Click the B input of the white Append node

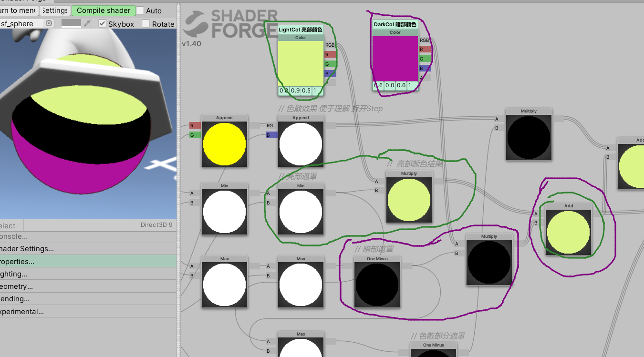[271, 135]
